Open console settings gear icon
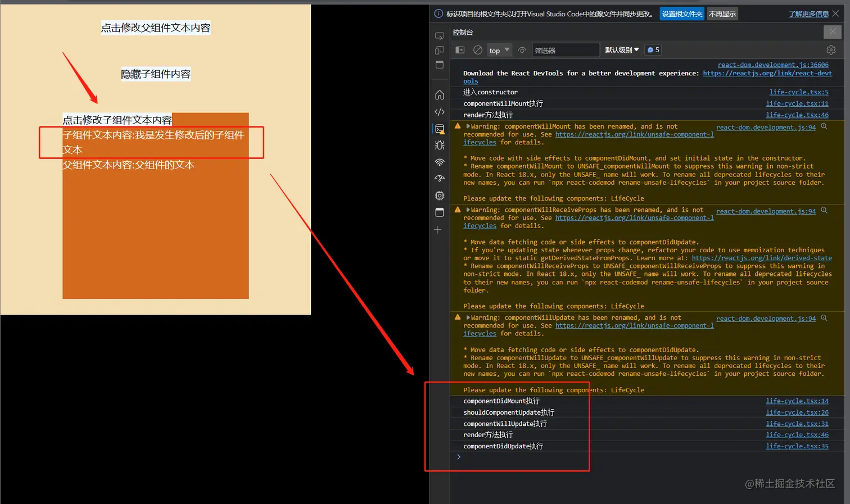This screenshot has height=504, width=850. 831,50
